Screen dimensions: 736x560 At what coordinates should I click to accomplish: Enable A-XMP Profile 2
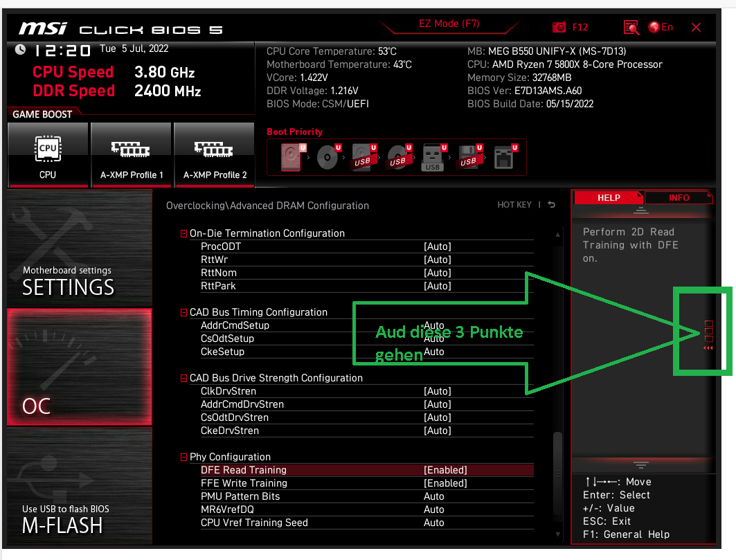click(215, 154)
